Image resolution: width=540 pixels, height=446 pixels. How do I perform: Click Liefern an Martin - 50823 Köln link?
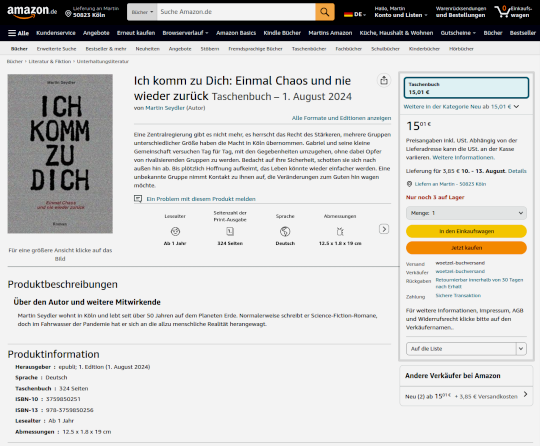click(x=450, y=184)
